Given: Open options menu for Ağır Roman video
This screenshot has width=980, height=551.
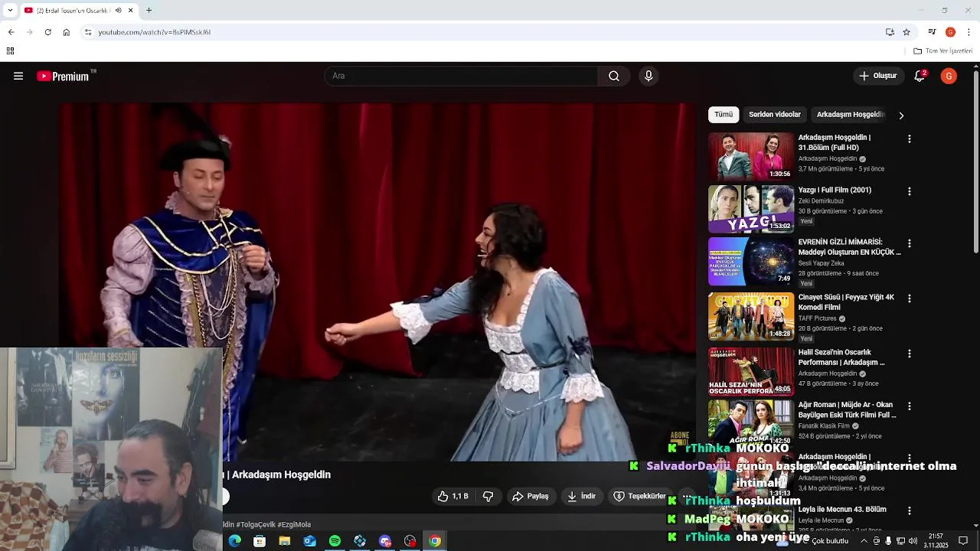Looking at the screenshot, I should point(910,406).
